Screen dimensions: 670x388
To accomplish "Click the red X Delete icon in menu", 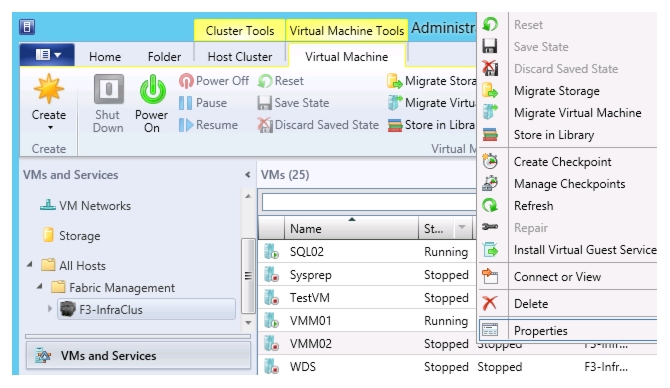I will click(x=490, y=303).
